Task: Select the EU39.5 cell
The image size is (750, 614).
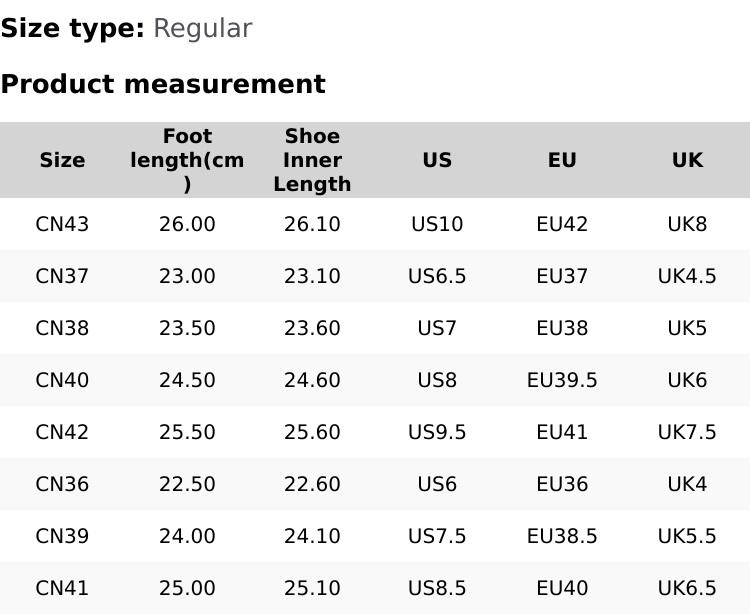Action: tap(562, 380)
